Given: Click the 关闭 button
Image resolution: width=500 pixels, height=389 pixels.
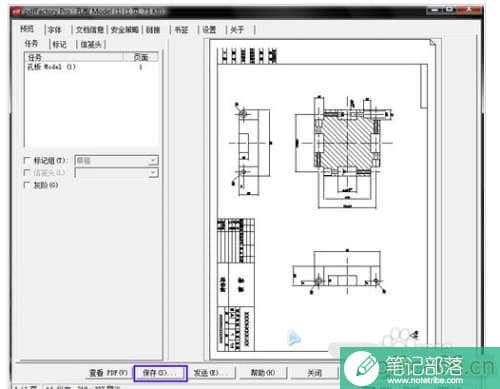Looking at the screenshot, I should [x=314, y=373].
